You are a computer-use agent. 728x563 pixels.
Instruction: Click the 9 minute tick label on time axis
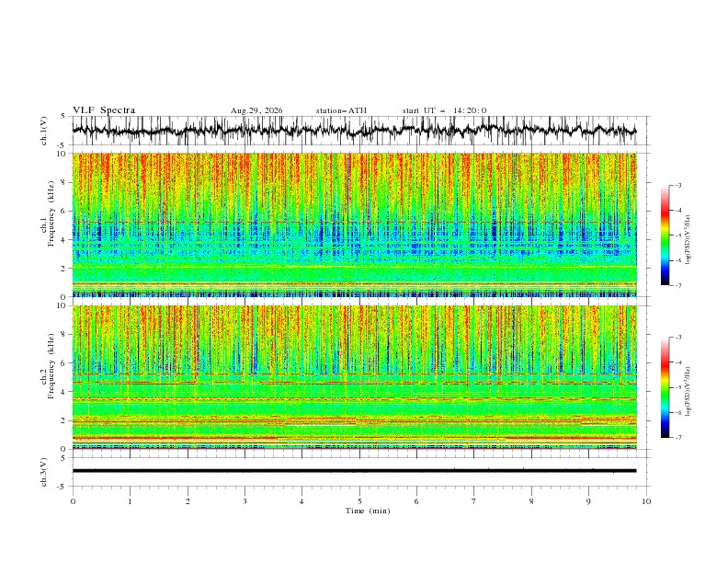click(588, 501)
